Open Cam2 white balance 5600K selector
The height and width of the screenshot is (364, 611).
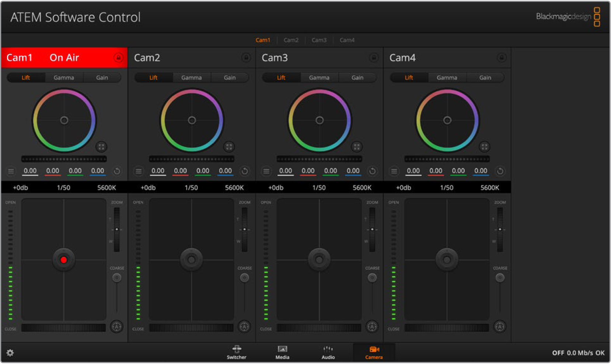pyautogui.click(x=234, y=188)
